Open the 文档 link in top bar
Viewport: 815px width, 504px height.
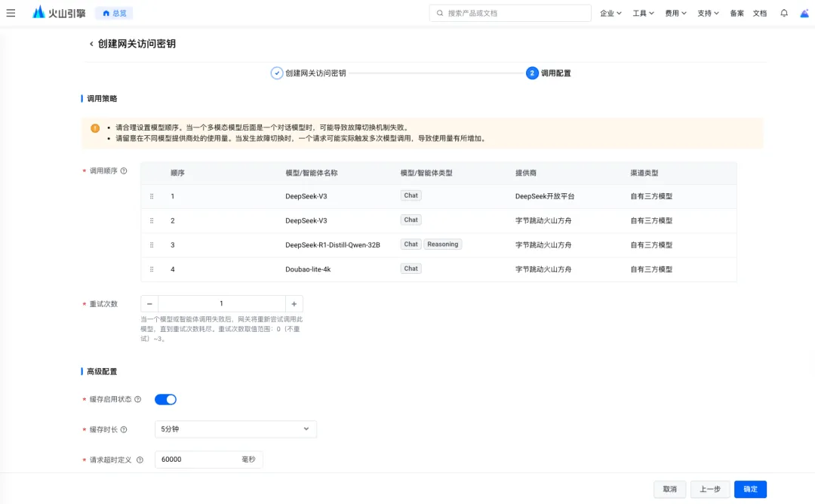pos(760,13)
